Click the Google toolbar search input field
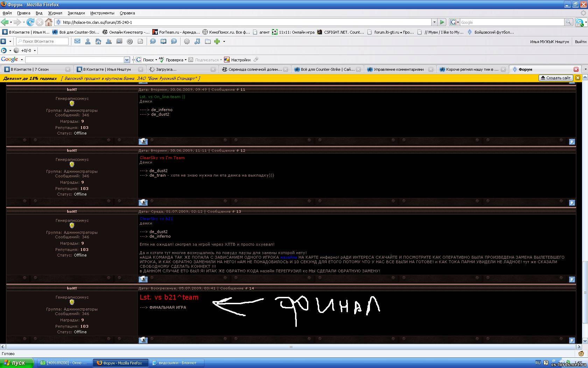This screenshot has height=368, width=588. 75,60
